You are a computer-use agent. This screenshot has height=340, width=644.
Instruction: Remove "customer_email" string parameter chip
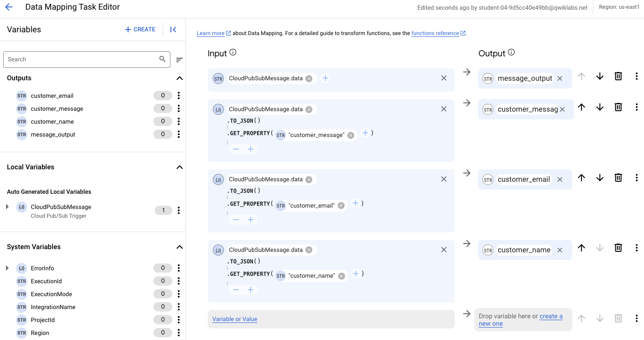[x=341, y=206]
